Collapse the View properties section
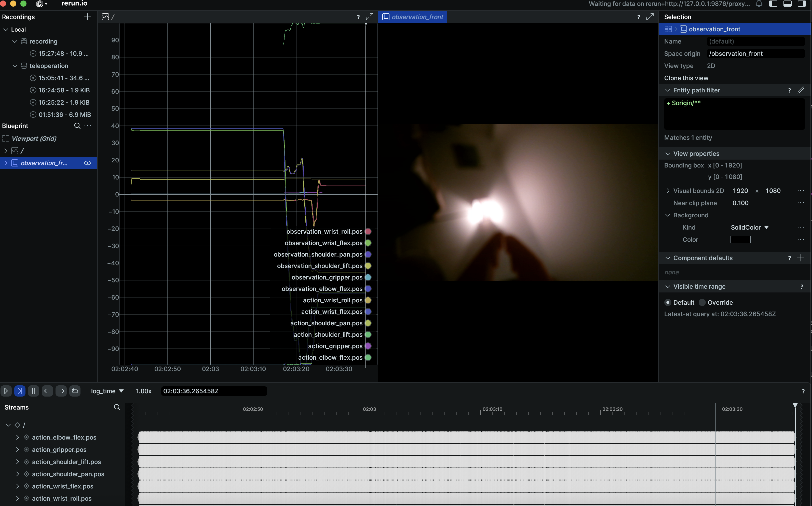Screen dimensions: 812x506 click(x=668, y=154)
